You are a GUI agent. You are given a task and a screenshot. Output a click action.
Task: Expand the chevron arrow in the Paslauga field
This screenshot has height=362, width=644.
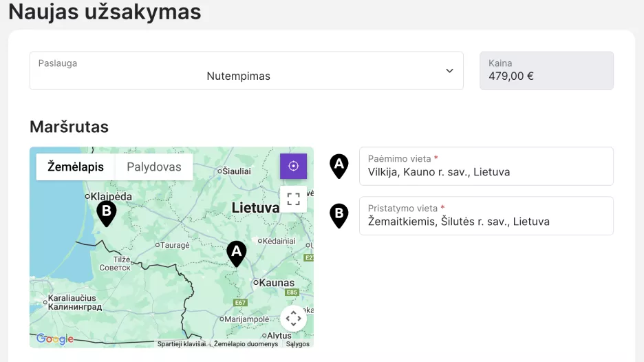tap(449, 71)
